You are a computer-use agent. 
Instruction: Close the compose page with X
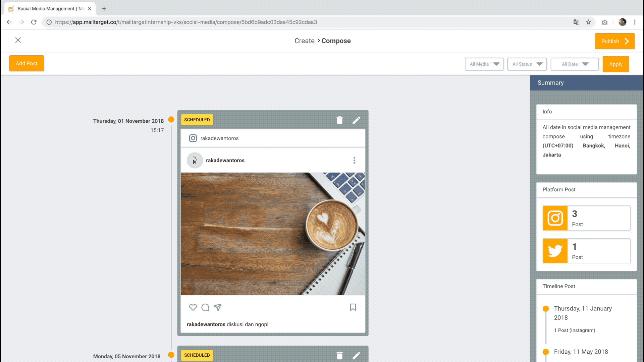[x=18, y=40]
